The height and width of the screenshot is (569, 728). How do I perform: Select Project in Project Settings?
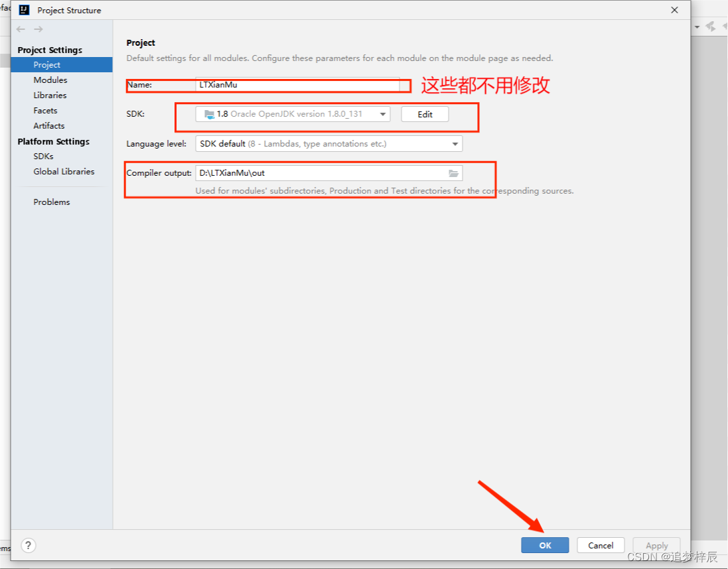pyautogui.click(x=62, y=64)
